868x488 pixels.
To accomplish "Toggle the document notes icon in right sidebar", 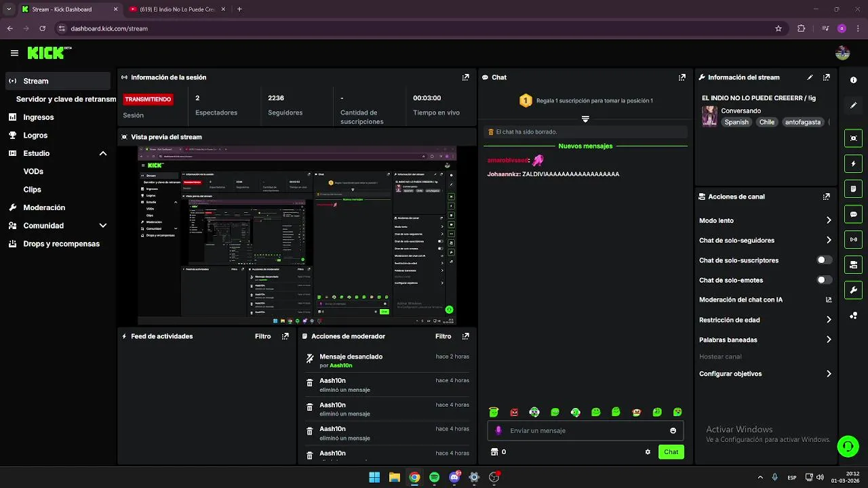I will 853,188.
